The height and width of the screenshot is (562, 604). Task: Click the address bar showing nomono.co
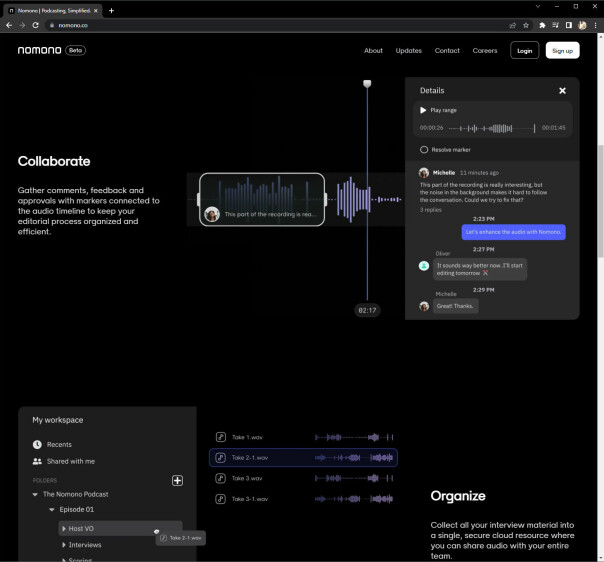pos(275,25)
